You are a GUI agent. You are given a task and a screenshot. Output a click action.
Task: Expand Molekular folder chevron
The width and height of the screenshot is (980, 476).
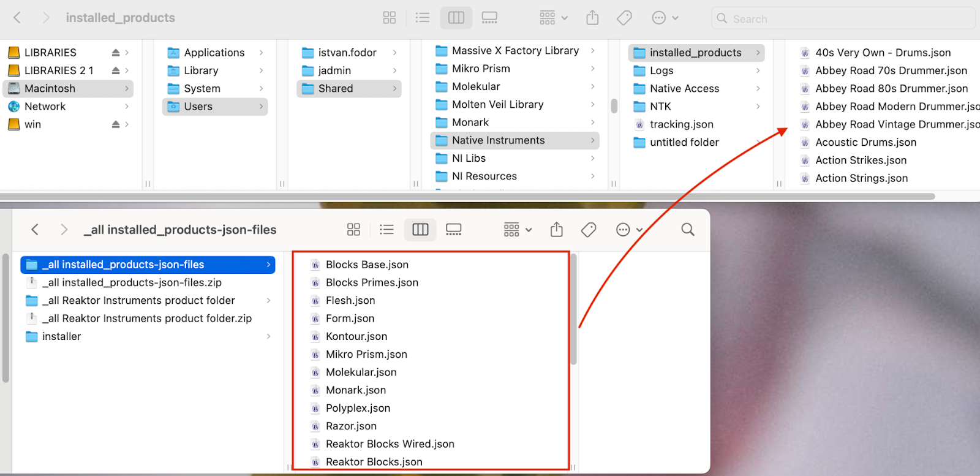point(592,86)
